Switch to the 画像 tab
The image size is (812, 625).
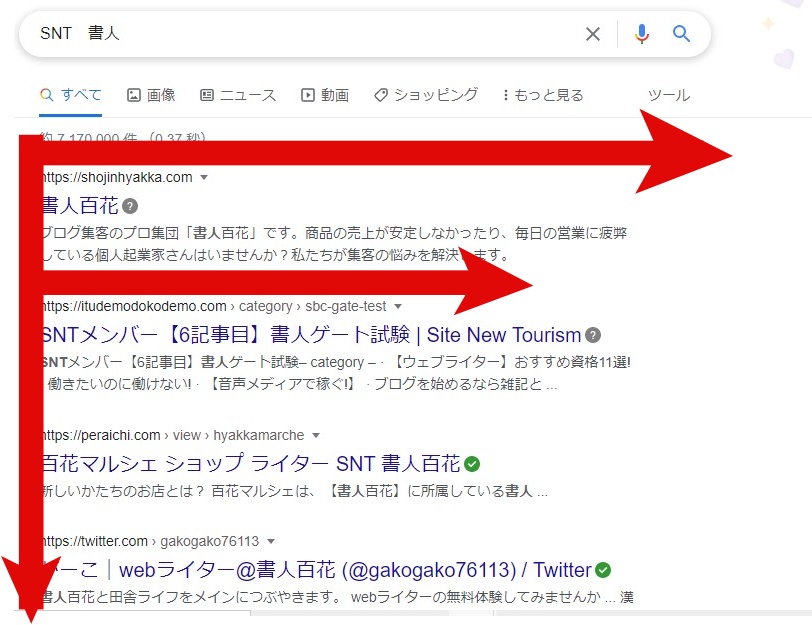point(151,95)
